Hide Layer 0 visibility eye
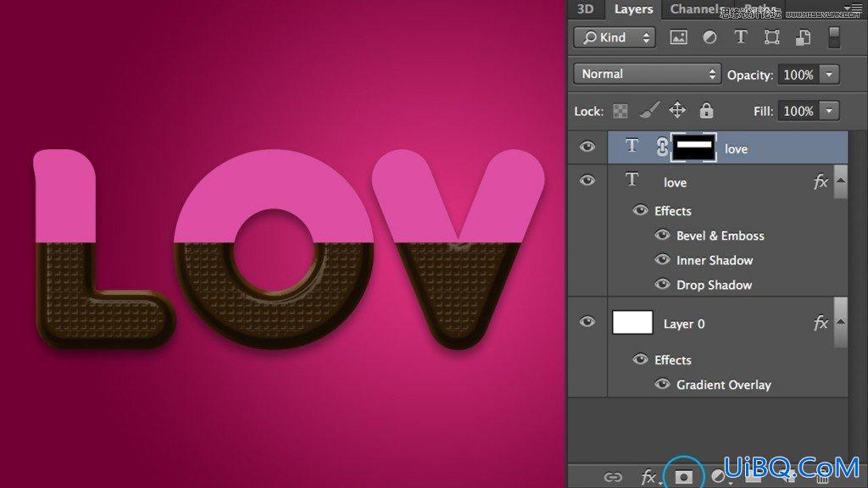Screen dimensions: 868x488 (x=587, y=321)
